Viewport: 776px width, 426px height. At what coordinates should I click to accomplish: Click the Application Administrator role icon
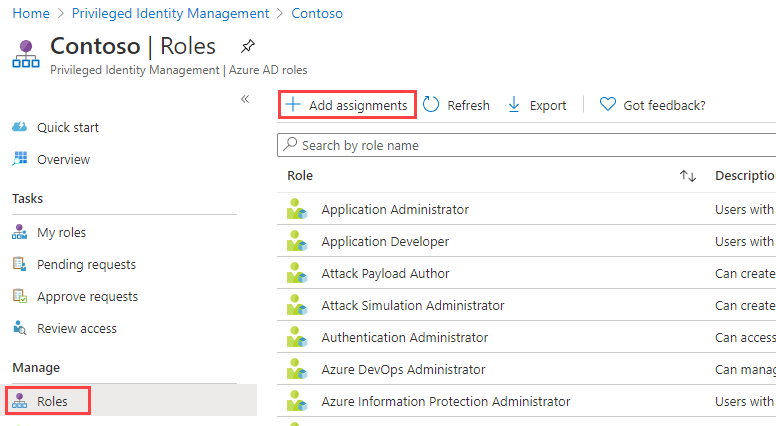coord(297,209)
